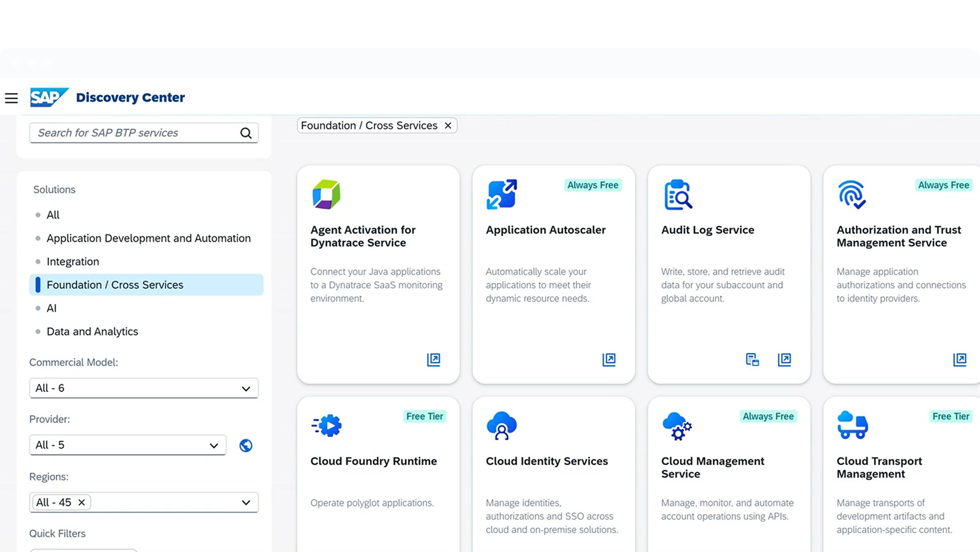Click Always Free badge on Application Autoscaler
980x552 pixels.
click(x=593, y=185)
